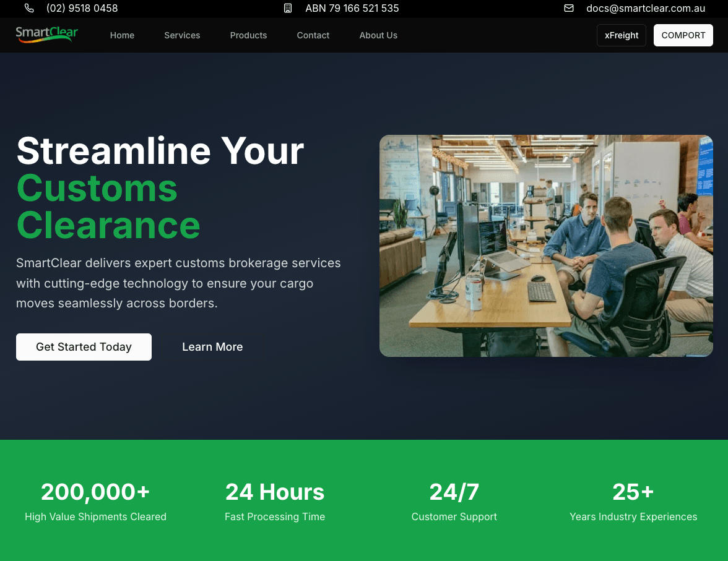Click the Learn More link
728x561 pixels.
[x=212, y=347]
